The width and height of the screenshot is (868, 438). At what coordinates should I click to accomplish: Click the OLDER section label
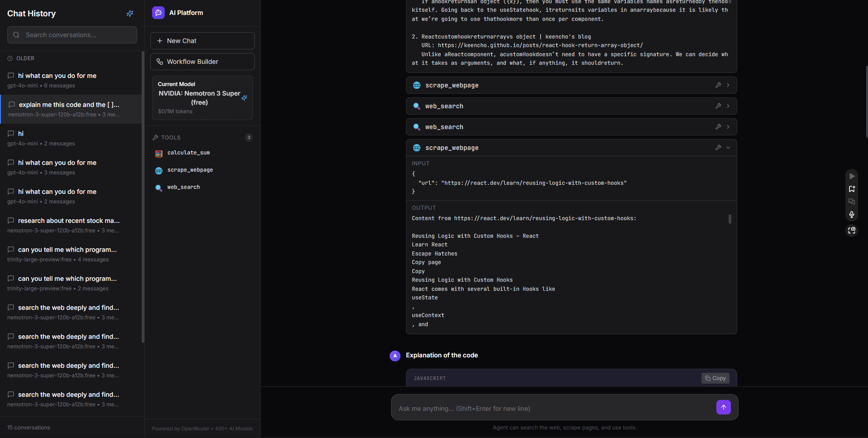tap(25, 58)
